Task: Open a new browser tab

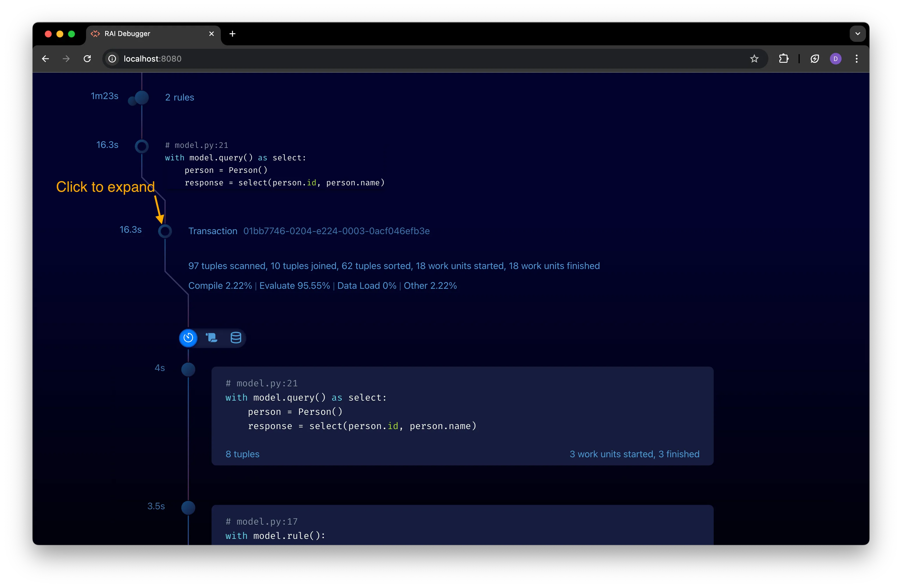Action: (232, 34)
